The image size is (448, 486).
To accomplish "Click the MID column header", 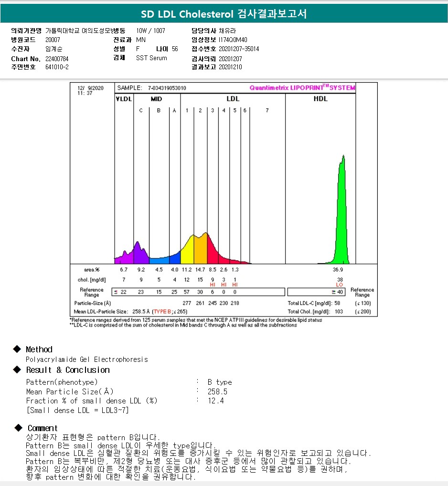I will tap(156, 99).
